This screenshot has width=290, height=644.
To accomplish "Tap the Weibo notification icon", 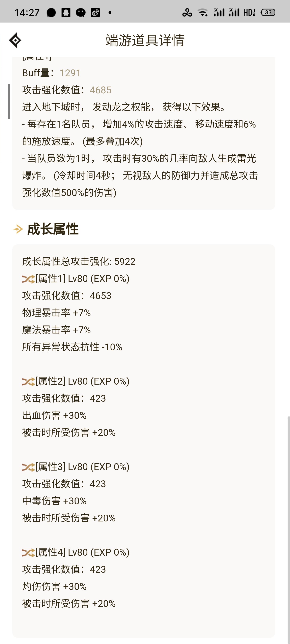I will point(95,12).
